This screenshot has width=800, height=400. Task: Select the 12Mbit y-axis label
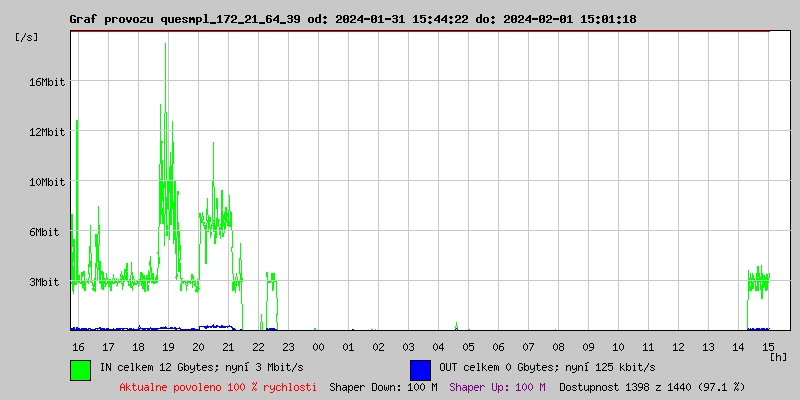47,132
